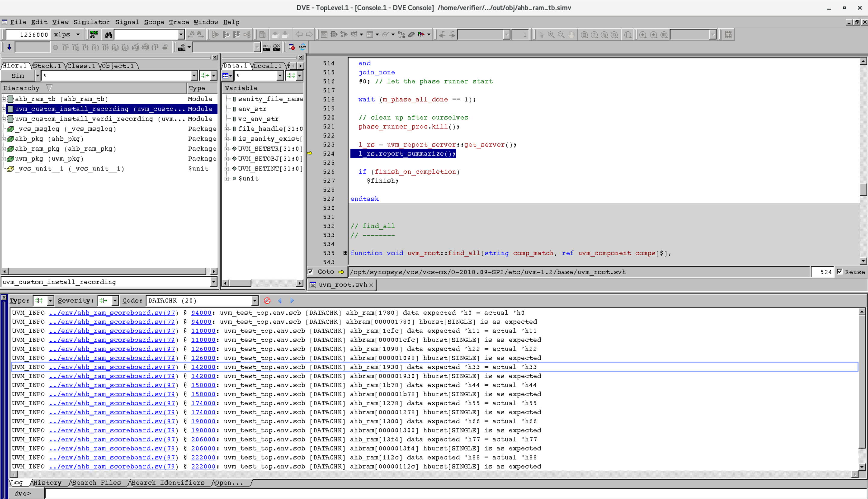Click the breakpoint window icon with red dot
The width and height of the screenshot is (868, 499).
[x=292, y=47]
